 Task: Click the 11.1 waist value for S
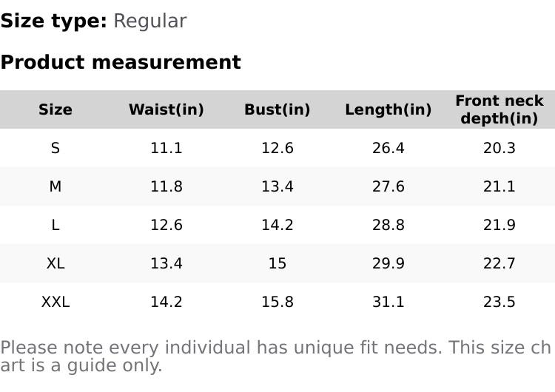[x=166, y=148]
